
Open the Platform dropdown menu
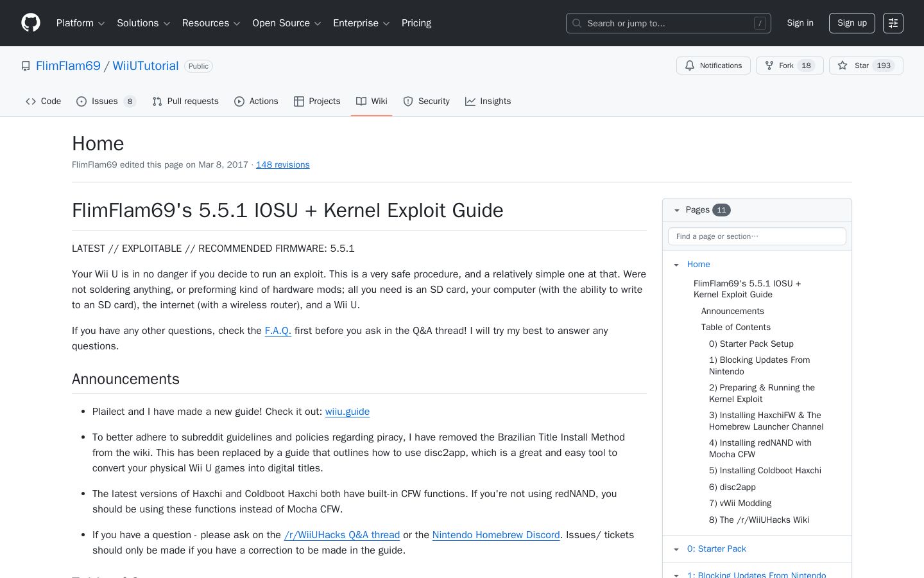[81, 23]
